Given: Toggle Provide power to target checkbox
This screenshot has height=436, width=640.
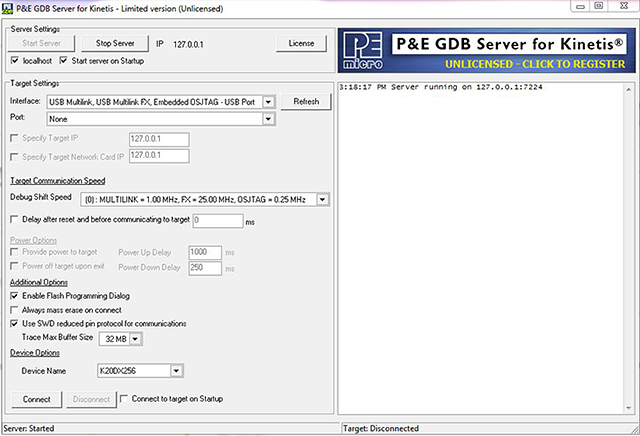Looking at the screenshot, I should [14, 252].
